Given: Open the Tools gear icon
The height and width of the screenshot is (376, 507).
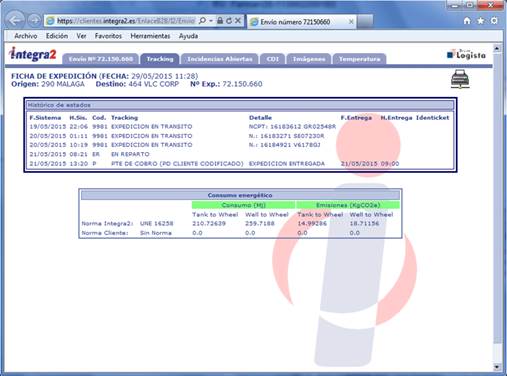Looking at the screenshot, I should 494,21.
